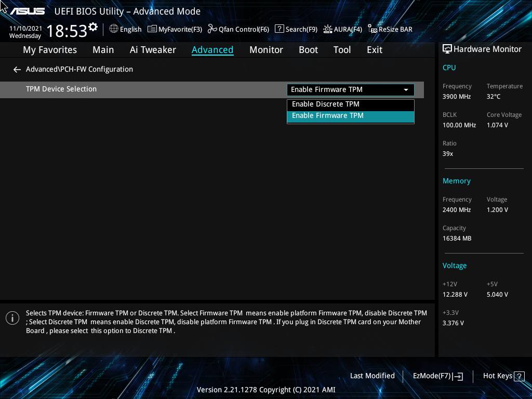Click the Version 2.21.1278 copyright text

coord(266,390)
